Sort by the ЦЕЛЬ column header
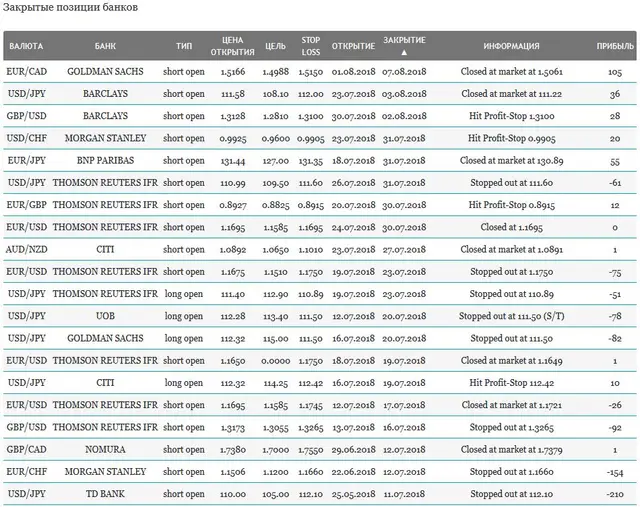The width and height of the screenshot is (640, 507). tap(276, 46)
